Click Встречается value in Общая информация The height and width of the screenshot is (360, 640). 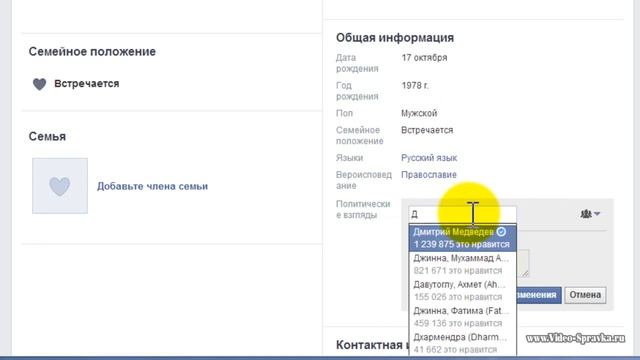click(427, 130)
